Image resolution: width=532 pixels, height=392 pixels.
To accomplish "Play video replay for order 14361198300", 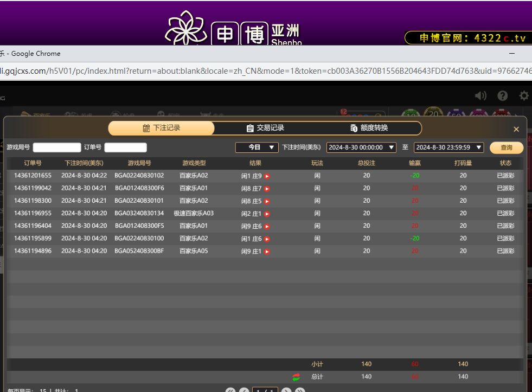I will [267, 201].
